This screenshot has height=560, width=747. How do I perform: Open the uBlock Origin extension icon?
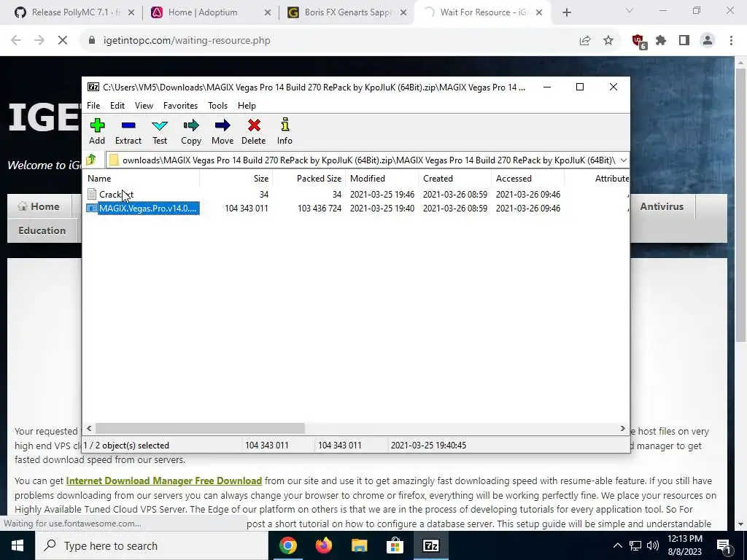[x=639, y=42]
